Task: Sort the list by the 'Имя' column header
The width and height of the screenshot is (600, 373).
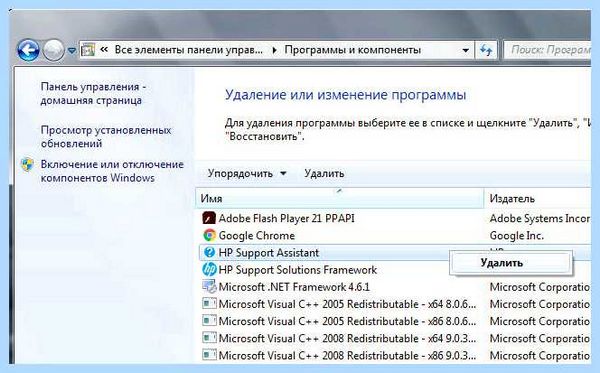Action: [x=339, y=198]
